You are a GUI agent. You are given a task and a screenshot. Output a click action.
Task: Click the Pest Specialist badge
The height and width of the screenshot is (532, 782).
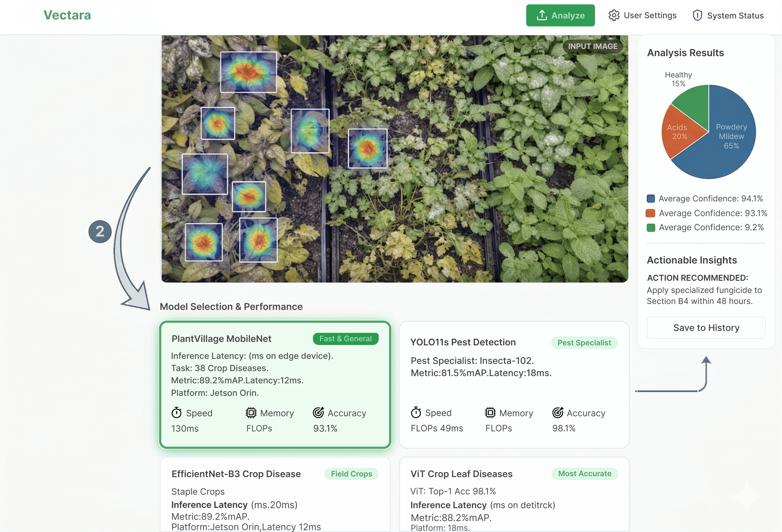(x=584, y=343)
